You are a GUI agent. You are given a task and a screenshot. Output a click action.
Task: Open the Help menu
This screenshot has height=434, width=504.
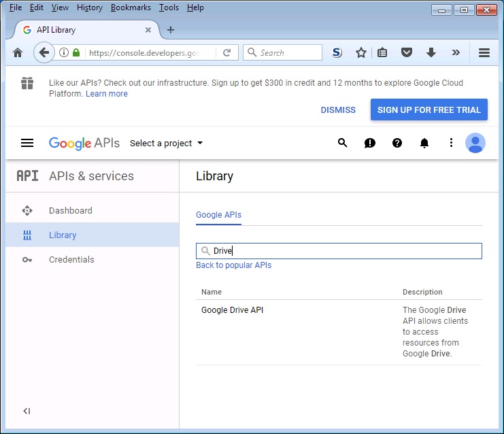tap(195, 7)
